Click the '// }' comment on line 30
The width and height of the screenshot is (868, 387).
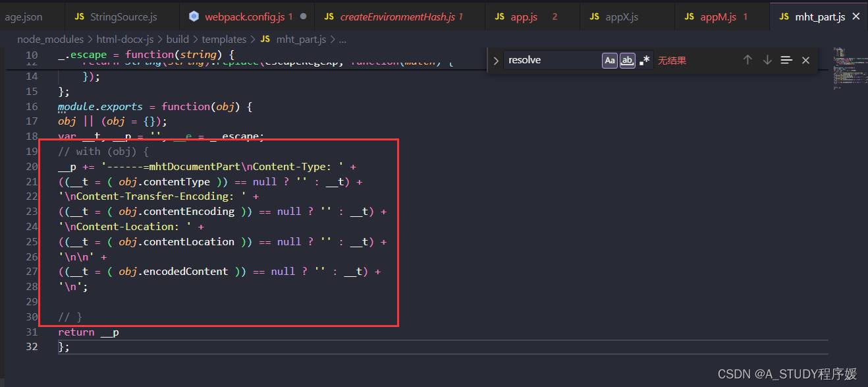[x=70, y=317]
